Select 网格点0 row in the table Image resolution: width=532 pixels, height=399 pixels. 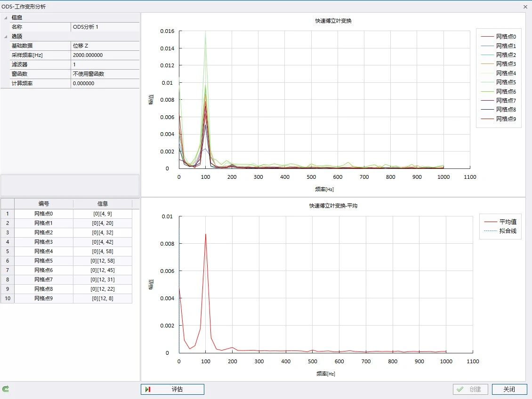coord(44,214)
